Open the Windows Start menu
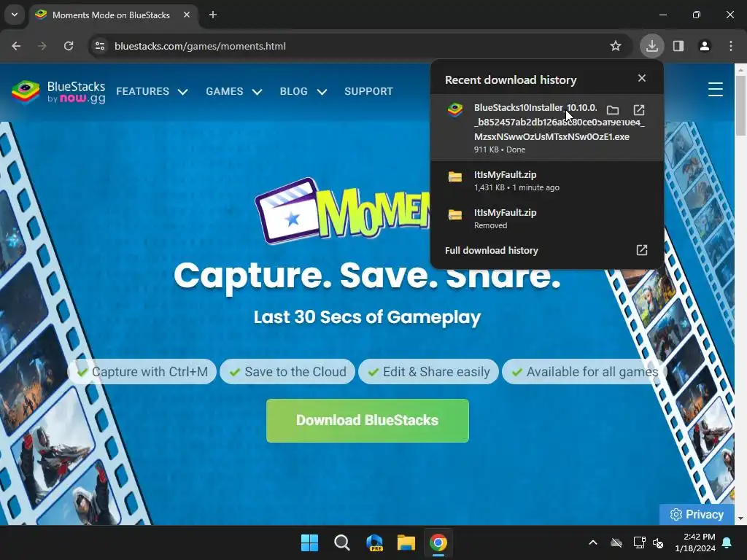747x560 pixels. pos(309,542)
